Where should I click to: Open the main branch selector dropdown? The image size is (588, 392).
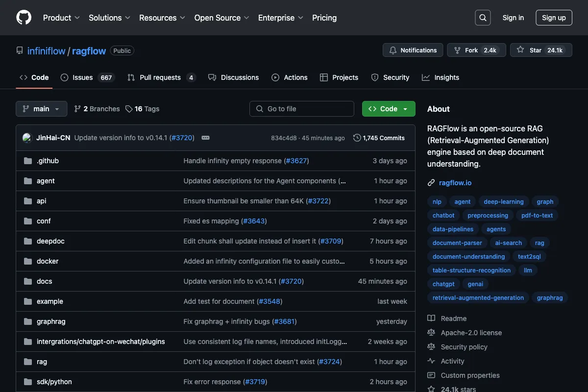pyautogui.click(x=42, y=109)
